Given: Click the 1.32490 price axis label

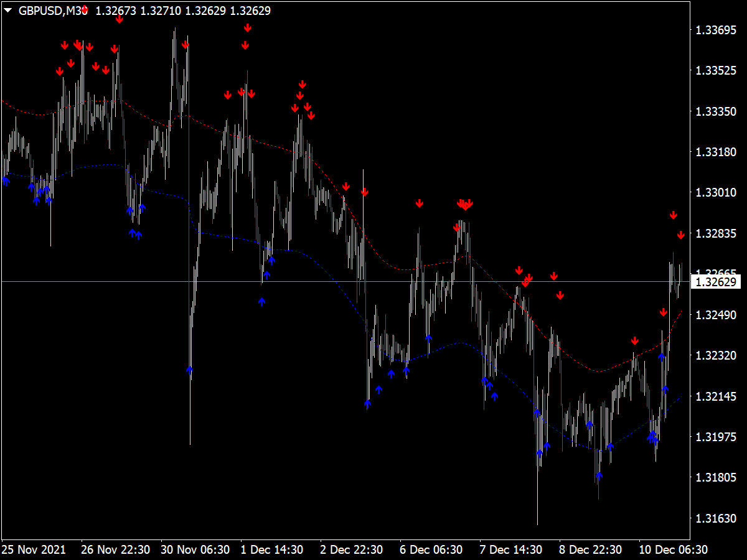Looking at the screenshot, I should click(716, 315).
